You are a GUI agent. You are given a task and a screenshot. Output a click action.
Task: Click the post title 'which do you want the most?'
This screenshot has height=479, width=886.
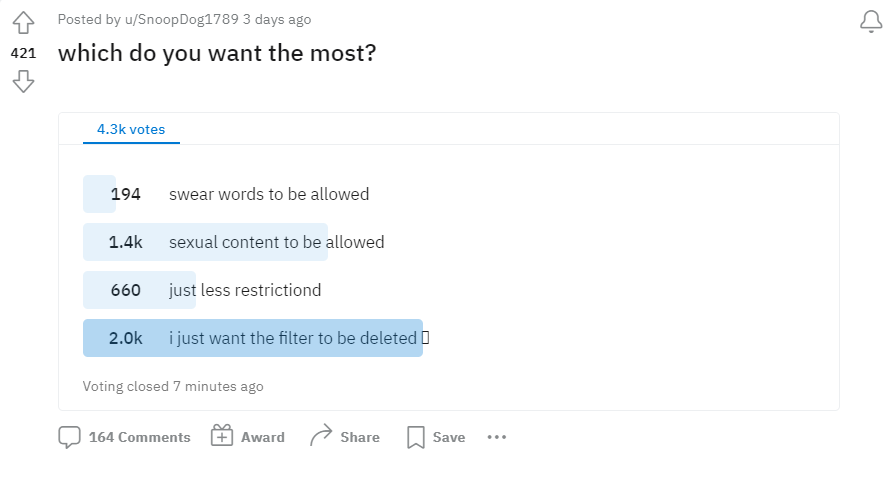point(217,53)
